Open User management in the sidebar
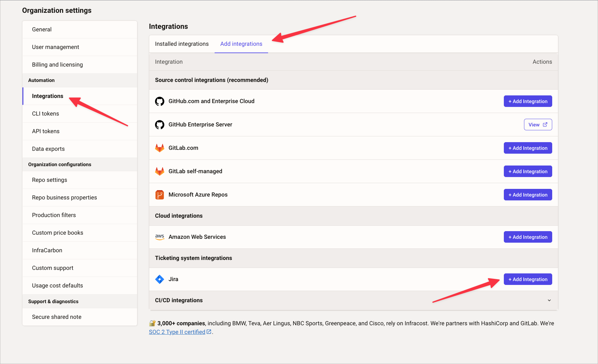The height and width of the screenshot is (364, 598). (80, 47)
